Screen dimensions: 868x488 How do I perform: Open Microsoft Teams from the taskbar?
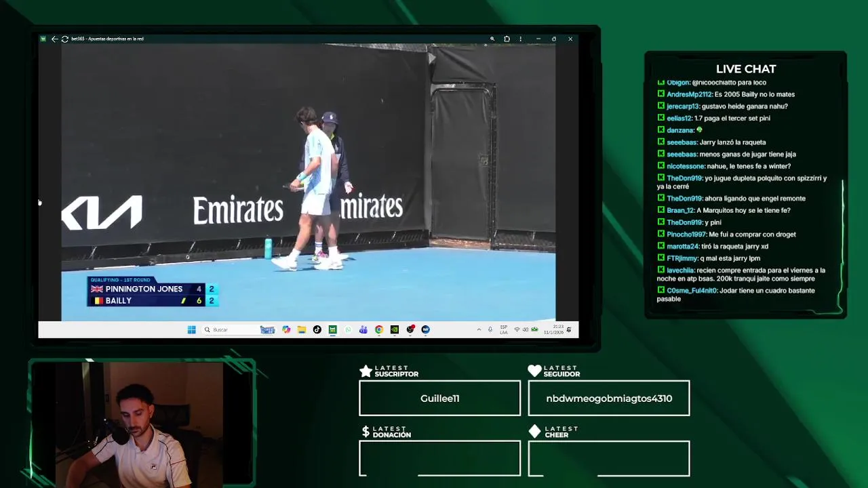363,329
